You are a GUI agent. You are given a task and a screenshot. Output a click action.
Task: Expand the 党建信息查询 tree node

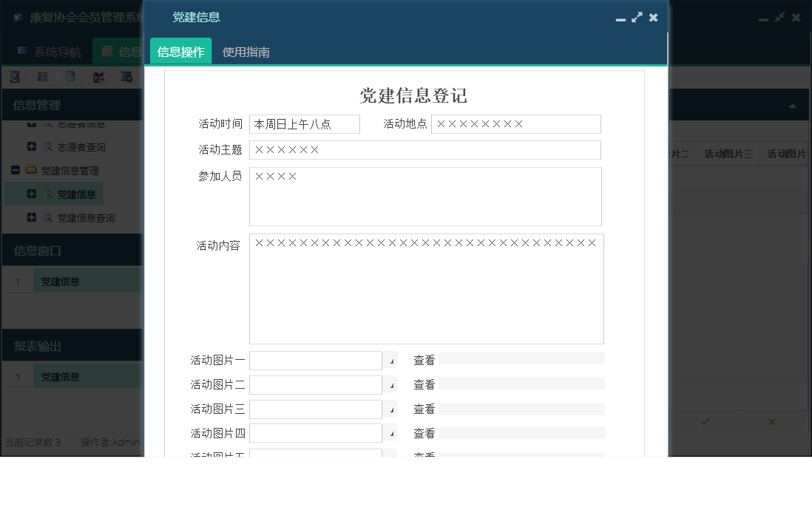[x=30, y=218]
